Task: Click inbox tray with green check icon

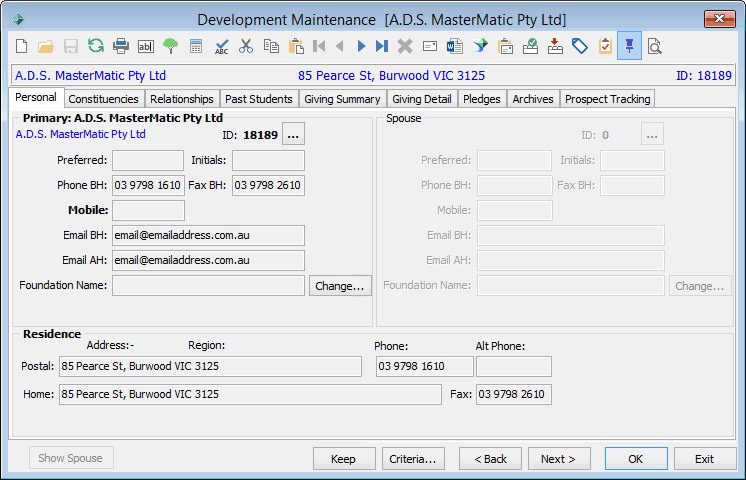Action: click(x=530, y=46)
